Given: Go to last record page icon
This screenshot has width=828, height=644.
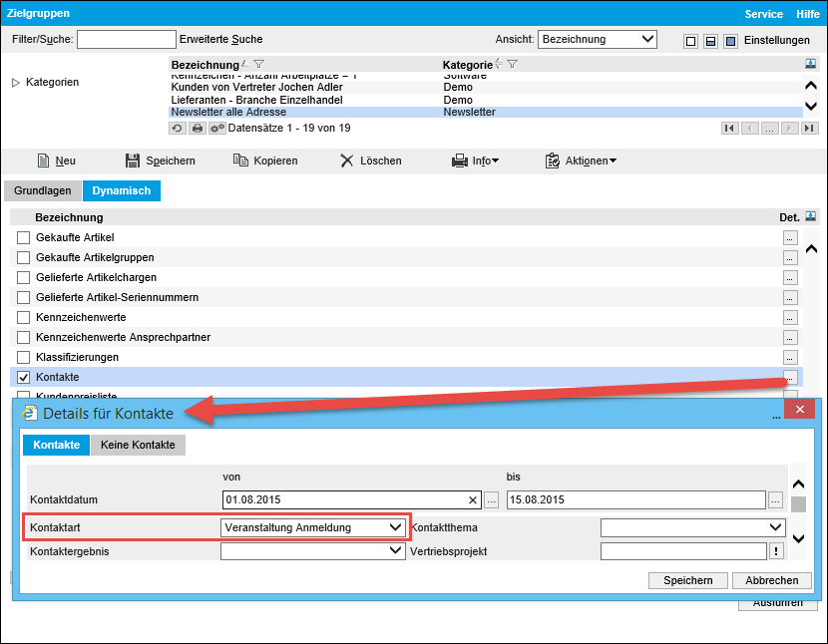Looking at the screenshot, I should tap(809, 129).
